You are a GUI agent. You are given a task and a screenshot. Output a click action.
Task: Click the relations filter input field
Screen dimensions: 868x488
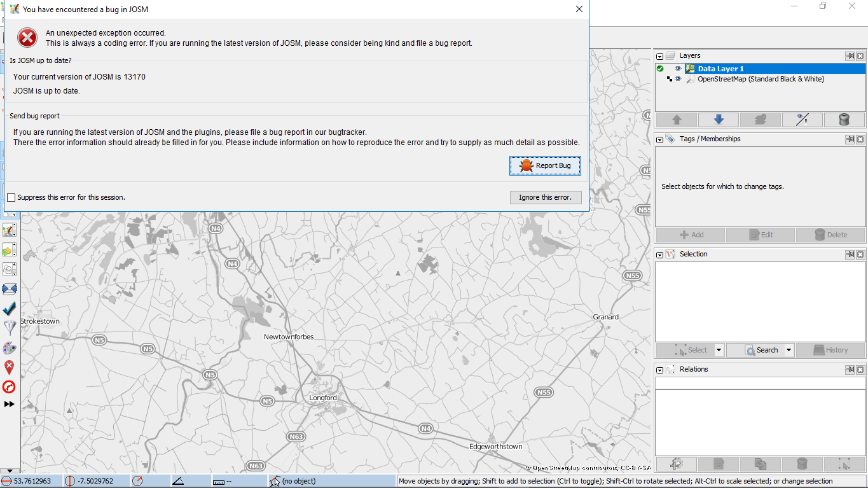pos(760,383)
